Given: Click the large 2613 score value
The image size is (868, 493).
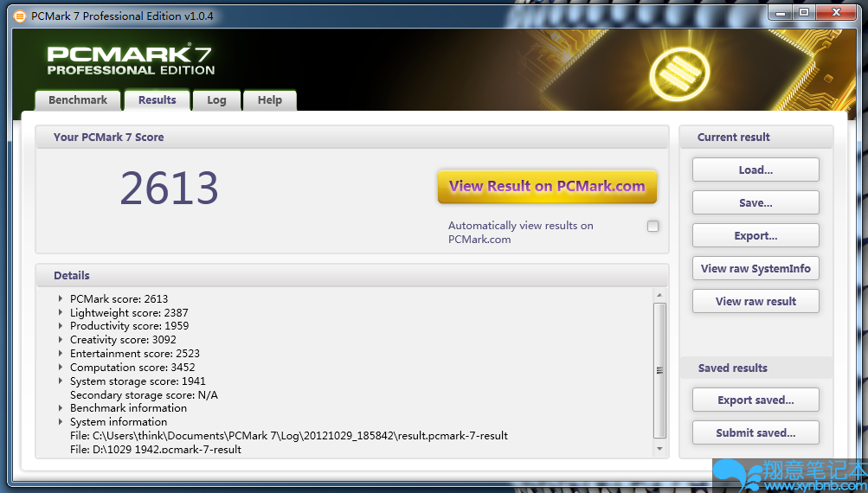Looking at the screenshot, I should [170, 189].
